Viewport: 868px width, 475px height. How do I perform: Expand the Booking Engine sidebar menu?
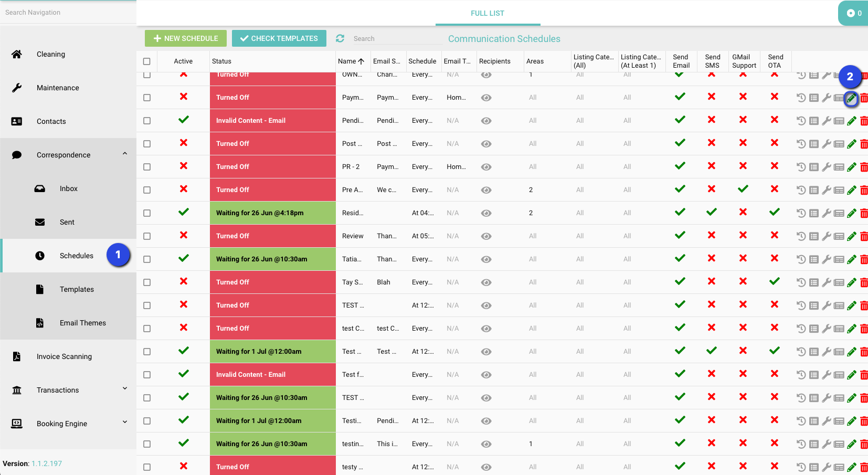pyautogui.click(x=125, y=423)
